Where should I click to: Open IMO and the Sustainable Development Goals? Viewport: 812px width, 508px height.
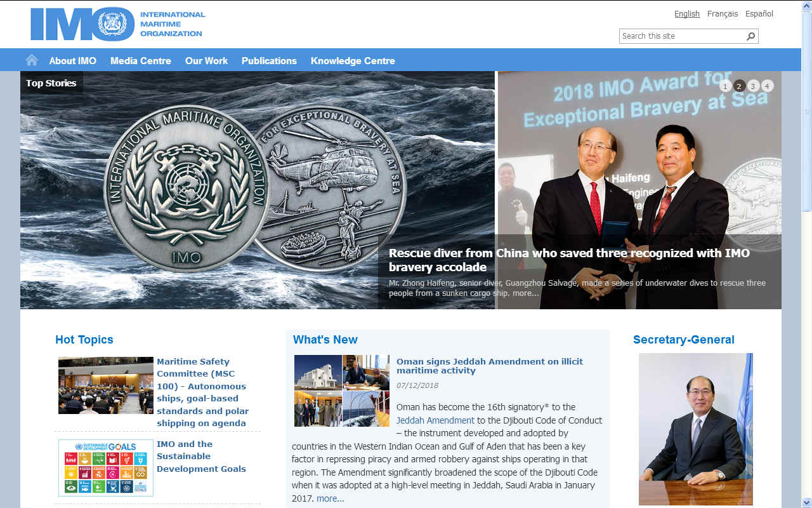pos(202,457)
